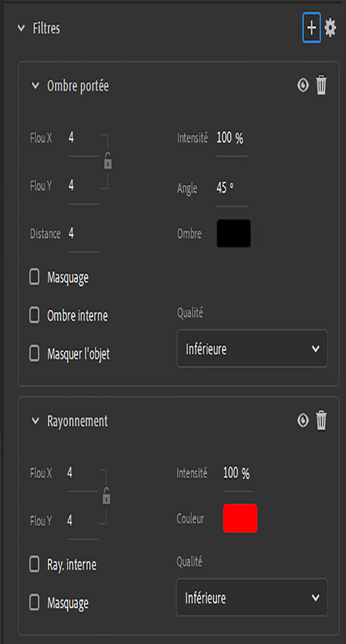Image resolution: width=346 pixels, height=644 pixels.
Task: Check the Masquer l'objet option
Action: pyautogui.click(x=35, y=353)
